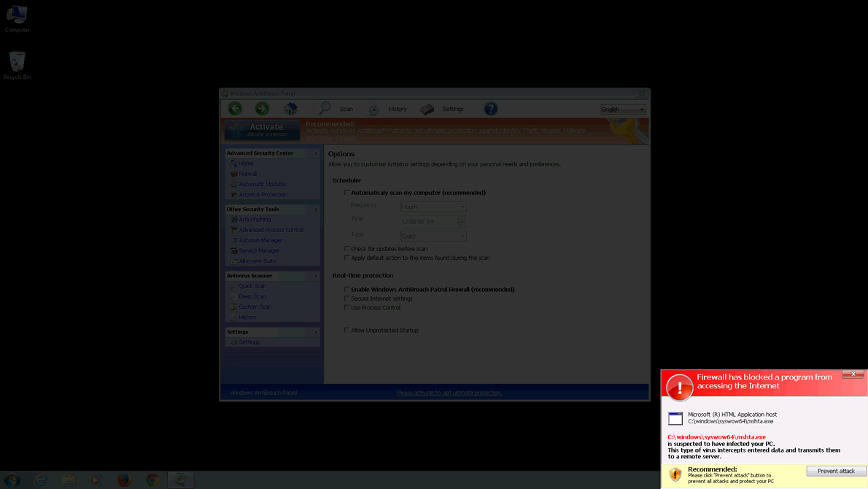
Task: Check the Secure Internet settings box
Action: click(347, 299)
